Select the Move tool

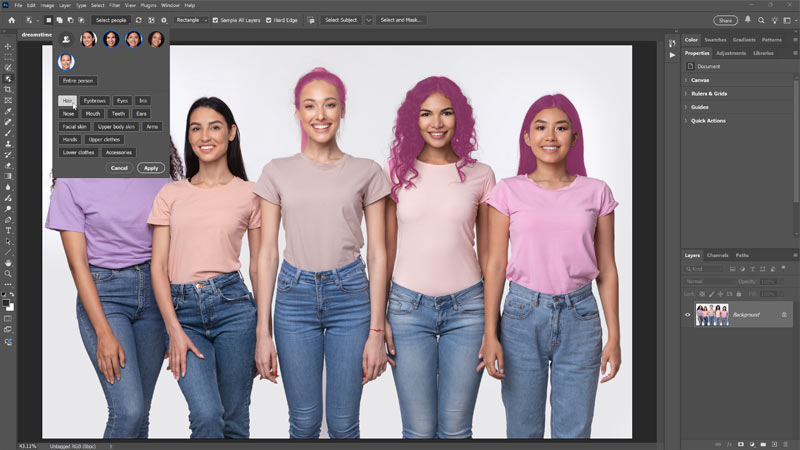point(8,46)
